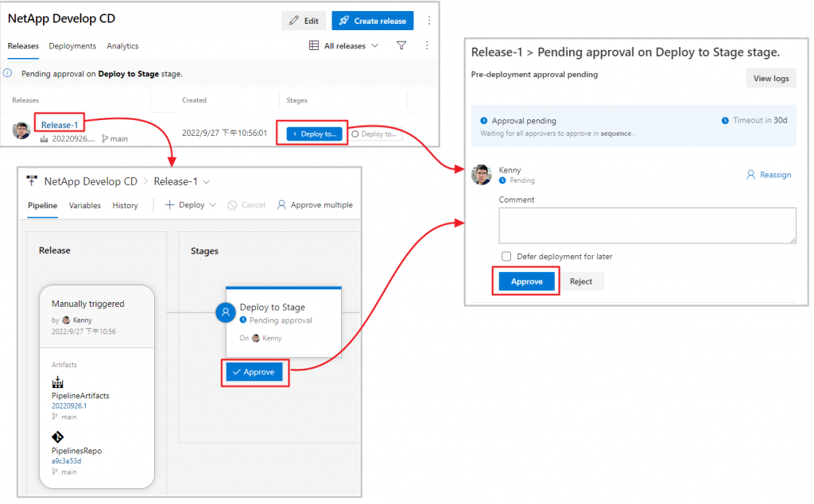Click into the Comment text box

tap(647, 225)
